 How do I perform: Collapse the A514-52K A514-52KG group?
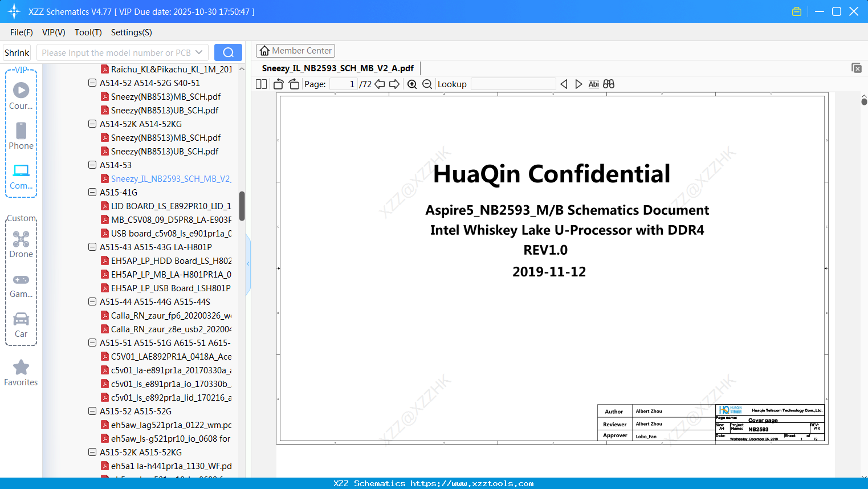92,124
